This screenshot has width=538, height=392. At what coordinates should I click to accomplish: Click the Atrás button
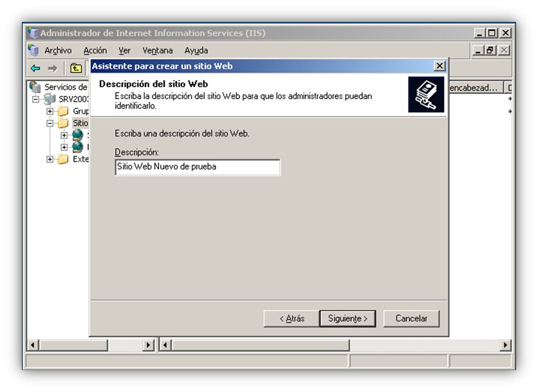292,319
